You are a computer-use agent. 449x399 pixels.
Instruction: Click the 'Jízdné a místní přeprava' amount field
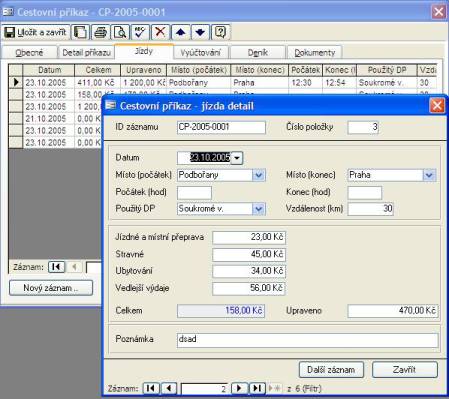[249, 237]
